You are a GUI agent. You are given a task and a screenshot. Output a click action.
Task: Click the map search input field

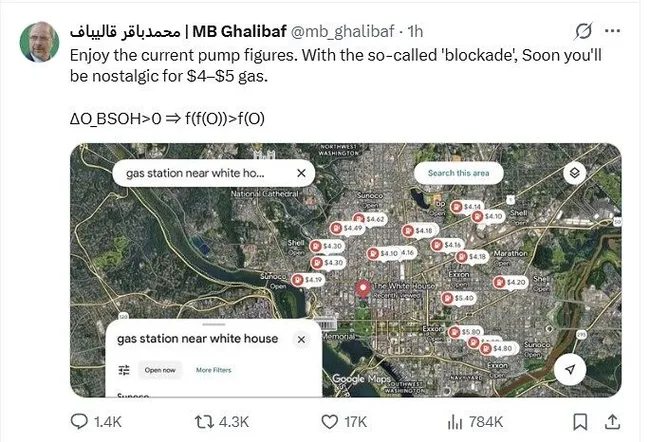[x=195, y=173]
